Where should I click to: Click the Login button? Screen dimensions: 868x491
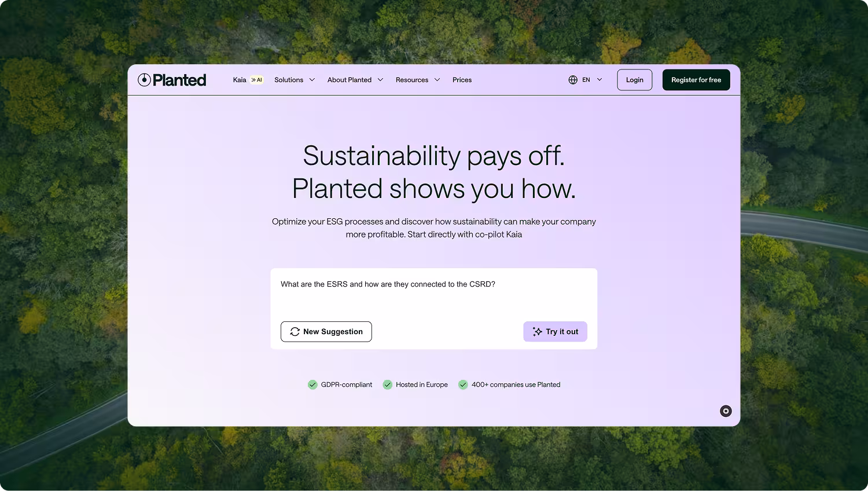point(635,80)
